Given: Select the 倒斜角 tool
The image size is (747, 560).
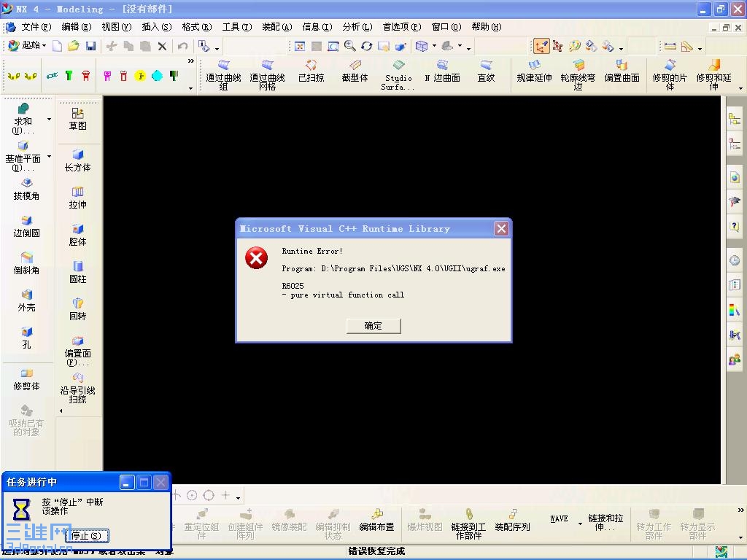Looking at the screenshot, I should point(27,264).
